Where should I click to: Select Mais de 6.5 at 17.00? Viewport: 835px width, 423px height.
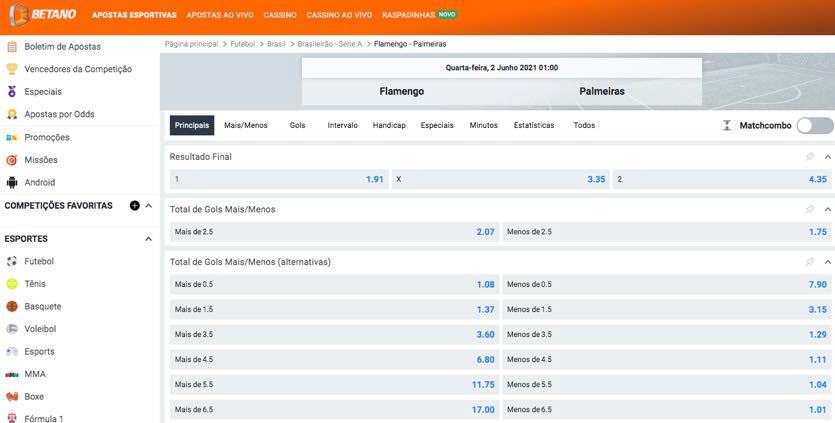tap(334, 410)
